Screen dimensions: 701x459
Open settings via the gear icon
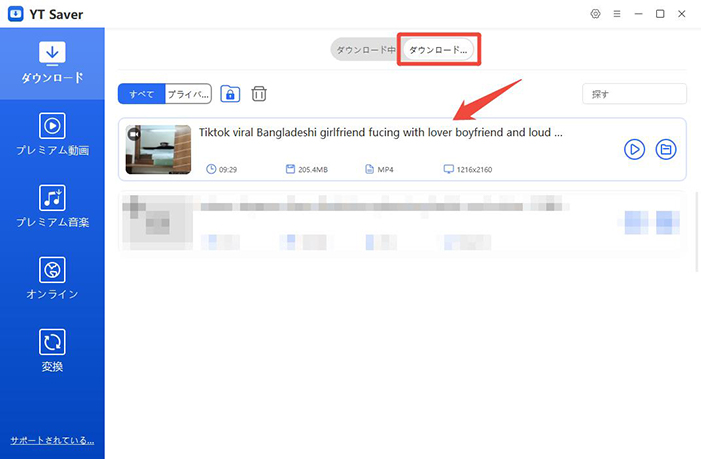[x=595, y=14]
